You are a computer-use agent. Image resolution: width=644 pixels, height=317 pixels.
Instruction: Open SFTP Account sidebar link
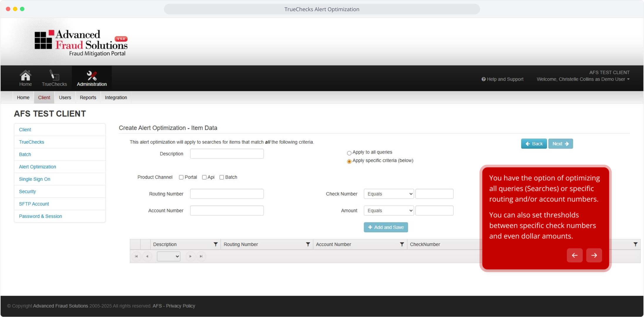60,204
